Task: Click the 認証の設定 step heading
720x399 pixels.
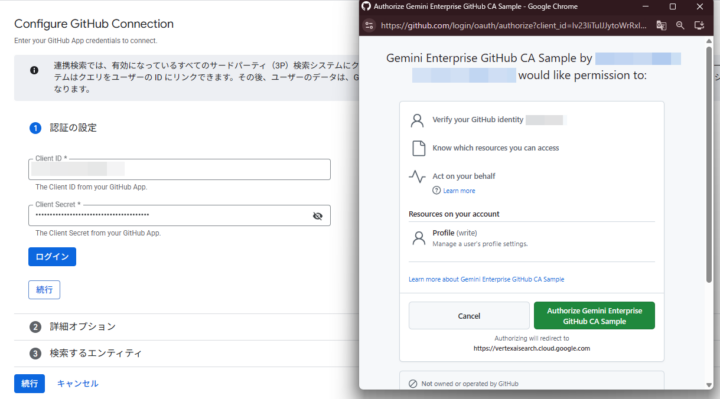Action: (73, 128)
